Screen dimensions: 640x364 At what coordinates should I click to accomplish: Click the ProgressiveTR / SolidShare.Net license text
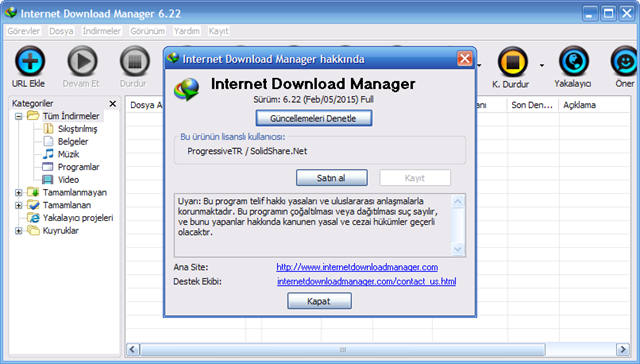(247, 151)
